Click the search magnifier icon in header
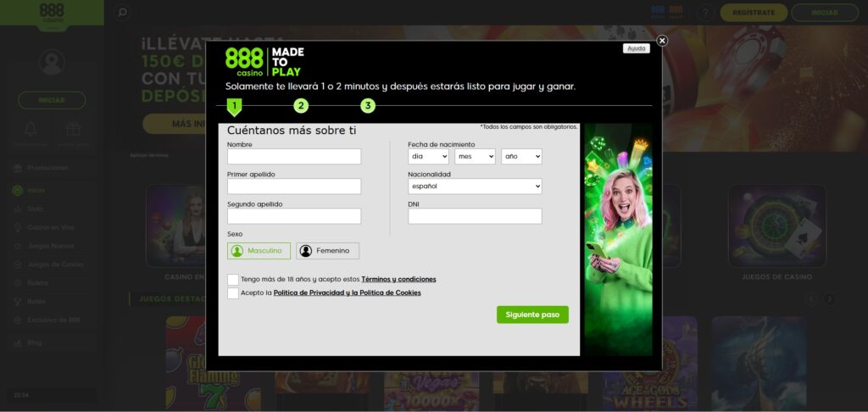The height and width of the screenshot is (412, 868). click(122, 12)
